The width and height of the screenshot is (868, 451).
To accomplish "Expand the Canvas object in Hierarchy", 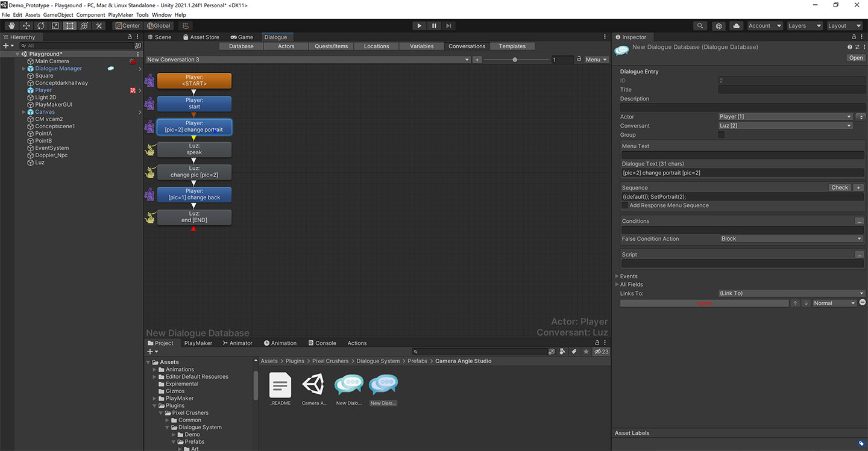I will click(24, 112).
